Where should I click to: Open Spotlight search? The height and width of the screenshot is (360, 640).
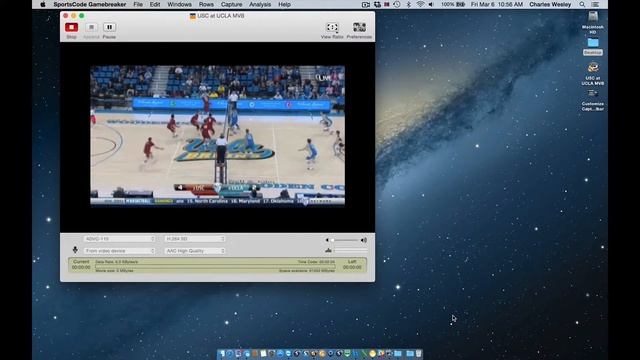tap(582, 4)
